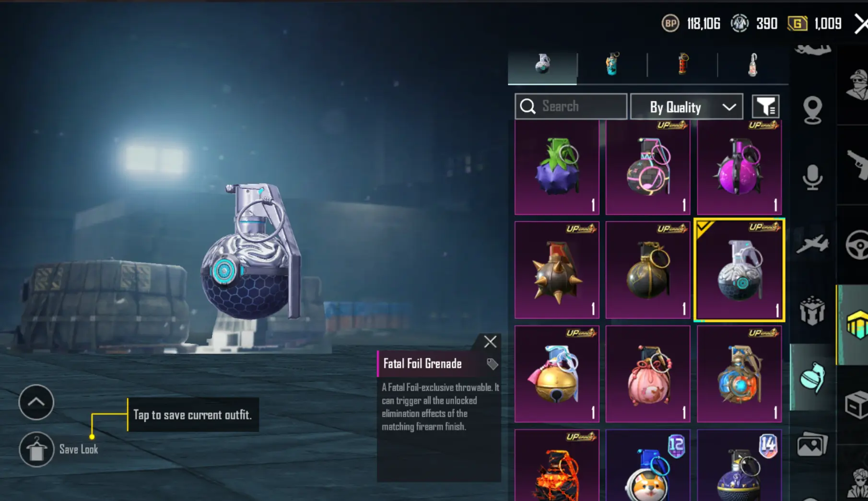Open the grenade throwables category icon
Image resolution: width=868 pixels, height=501 pixels.
pos(812,377)
